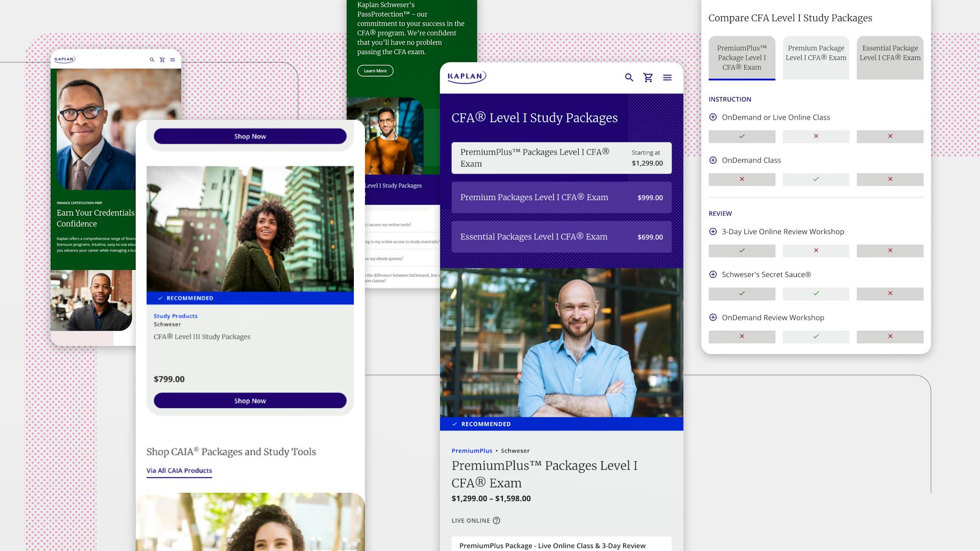
Task: Open Via All CAIA Products link
Action: click(179, 471)
